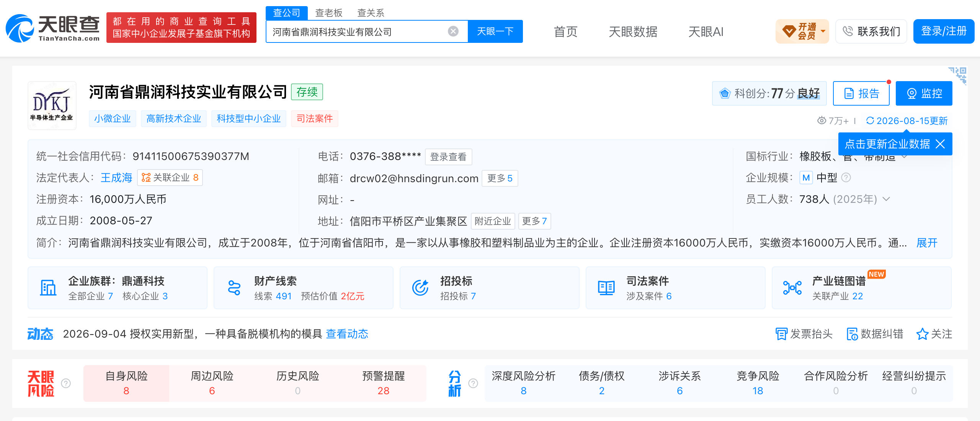This screenshot has width=980, height=421.
Task: Click the 科技型中小企业 tag
Action: (249, 119)
